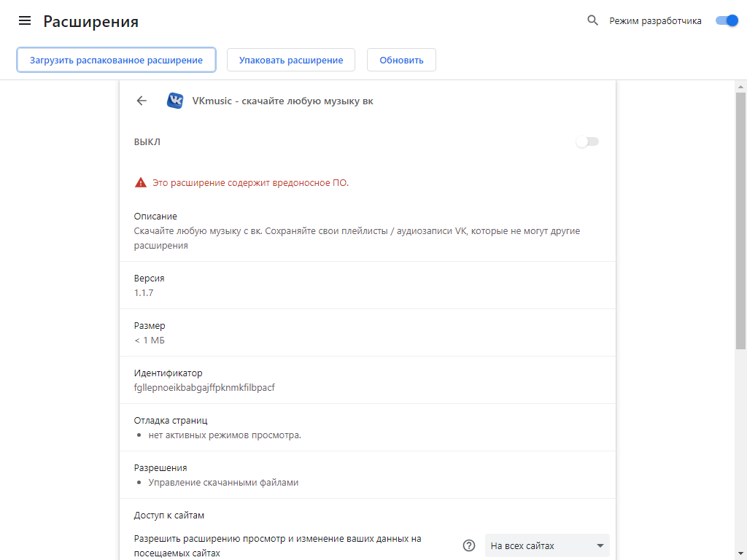Open the 'На всех сайтах' dropdown
Image resolution: width=747 pixels, height=560 pixels.
pos(547,545)
